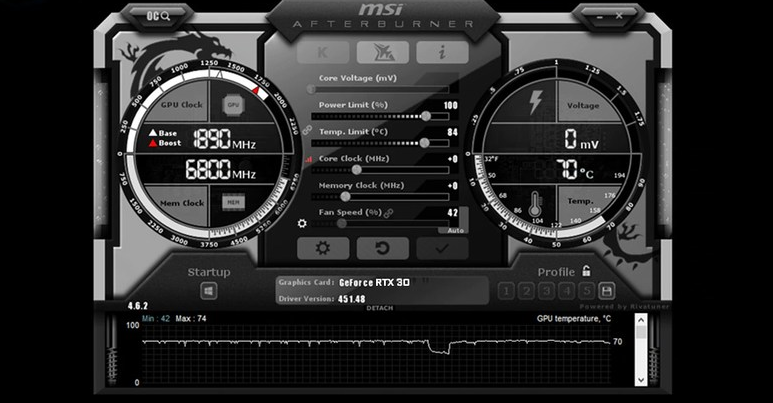
Task: Select profile slot 3
Action: [546, 291]
